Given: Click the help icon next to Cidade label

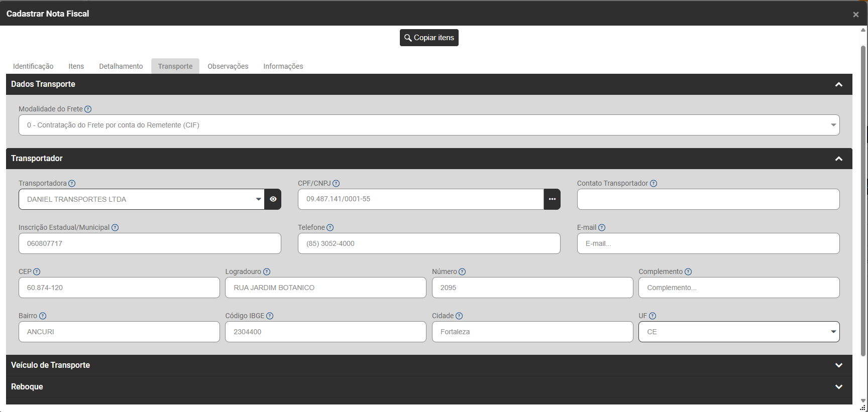Looking at the screenshot, I should pos(459,316).
